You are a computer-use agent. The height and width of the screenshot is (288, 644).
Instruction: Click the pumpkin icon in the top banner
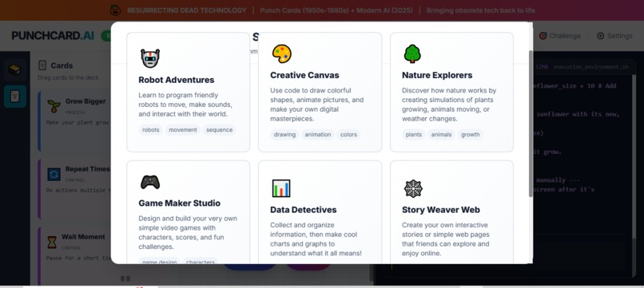[x=115, y=10]
